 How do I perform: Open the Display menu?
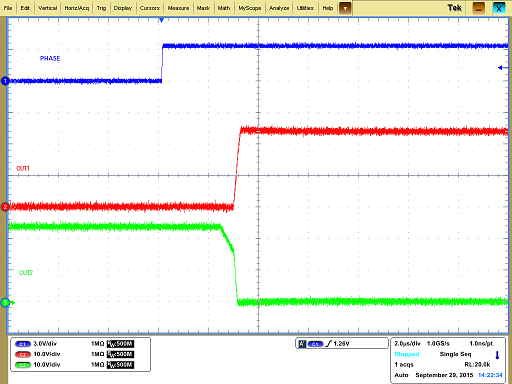pos(123,8)
